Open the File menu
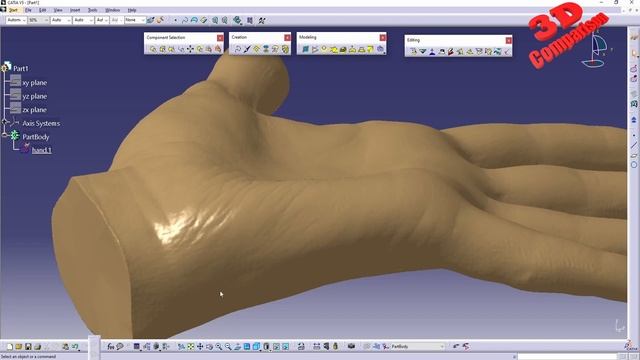The image size is (640, 360). tap(28, 10)
